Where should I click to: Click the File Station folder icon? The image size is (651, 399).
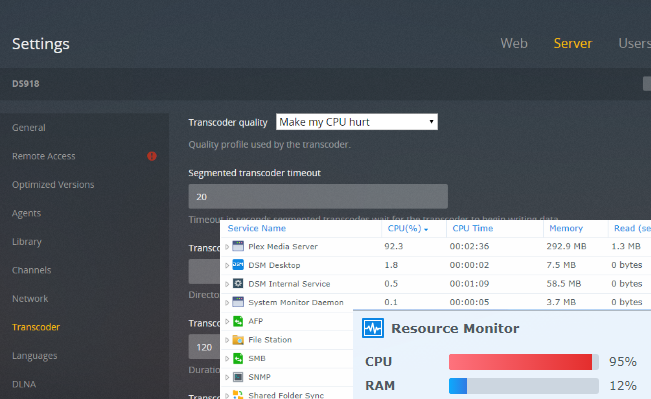[238, 340]
